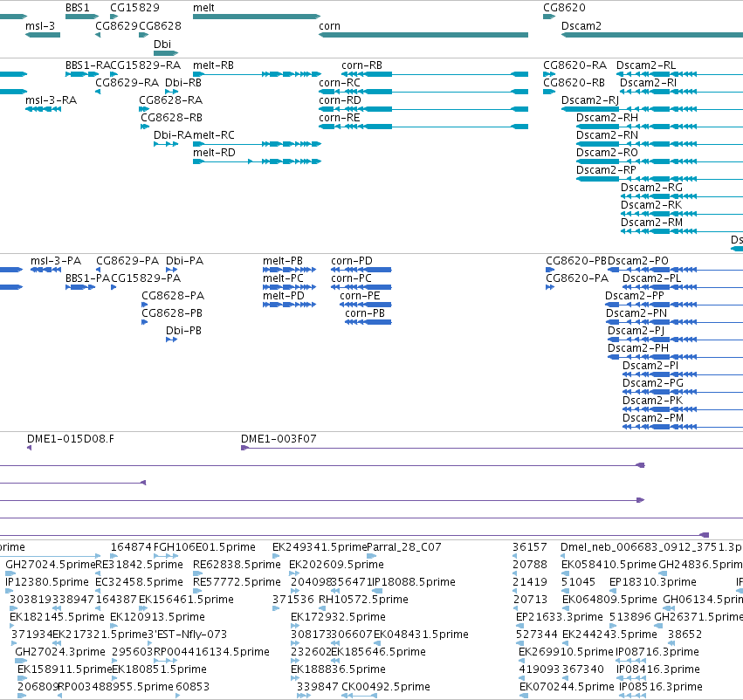This screenshot has width=743, height=700.
Task: Click the CG8628-PA protein label
Action: click(173, 296)
